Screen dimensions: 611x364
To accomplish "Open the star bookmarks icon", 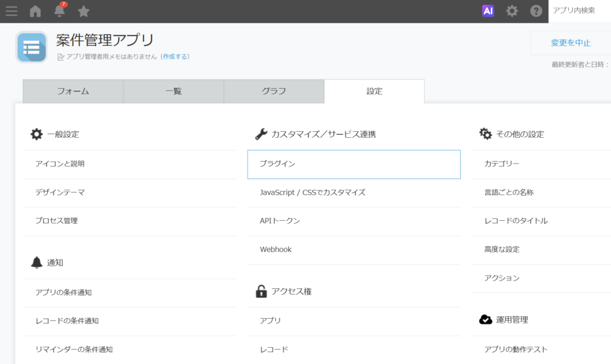I will coord(84,11).
